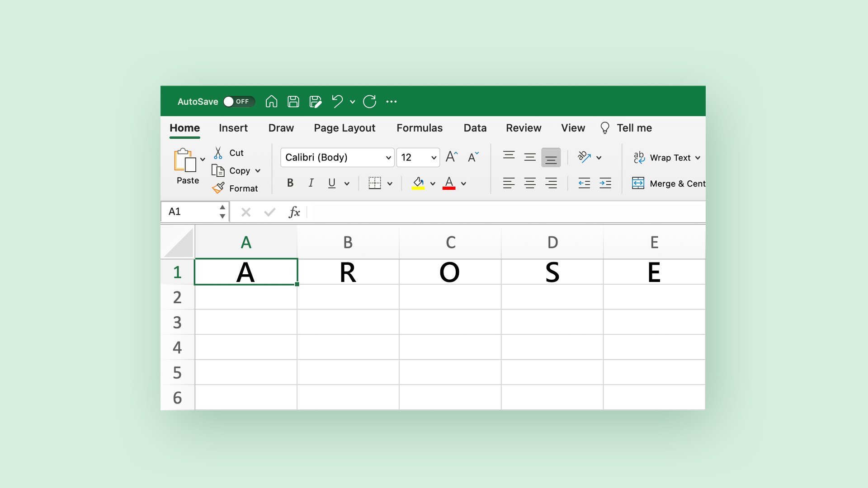Apply the red font color
This screenshot has height=488, width=868.
pos(449,183)
